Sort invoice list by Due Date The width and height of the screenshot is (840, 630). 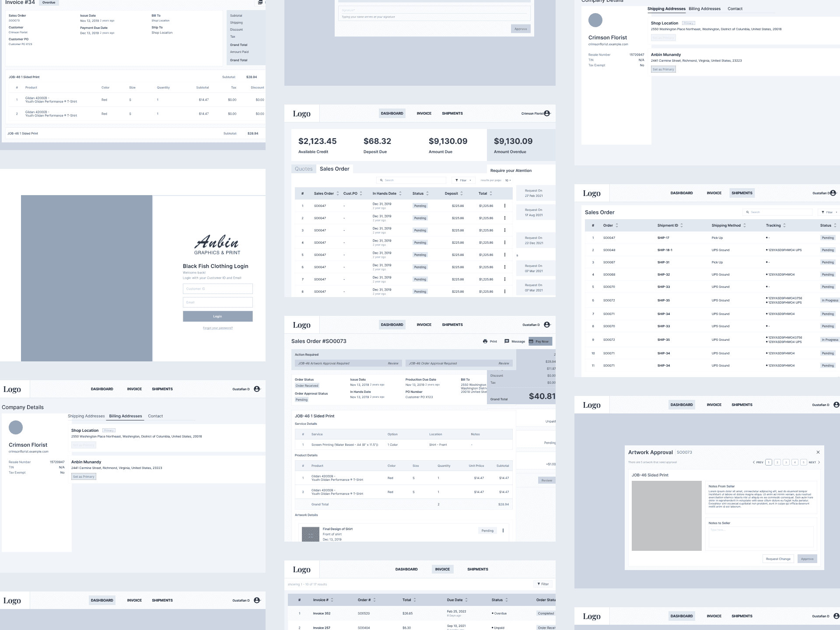click(x=466, y=600)
